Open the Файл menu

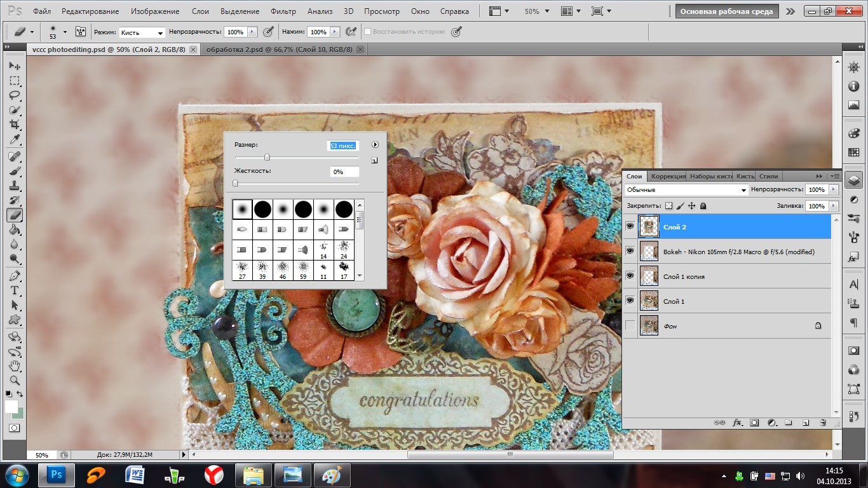click(x=42, y=11)
